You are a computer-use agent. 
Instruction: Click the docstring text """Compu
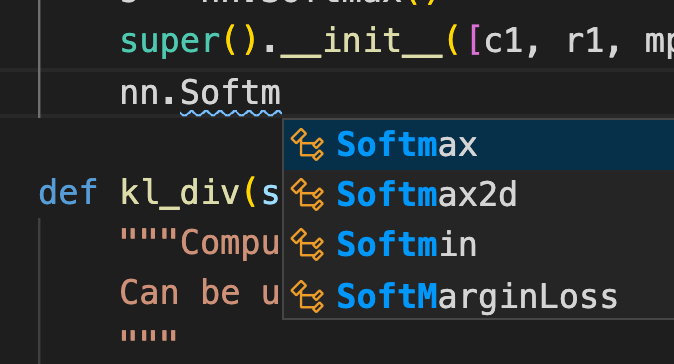[200, 243]
